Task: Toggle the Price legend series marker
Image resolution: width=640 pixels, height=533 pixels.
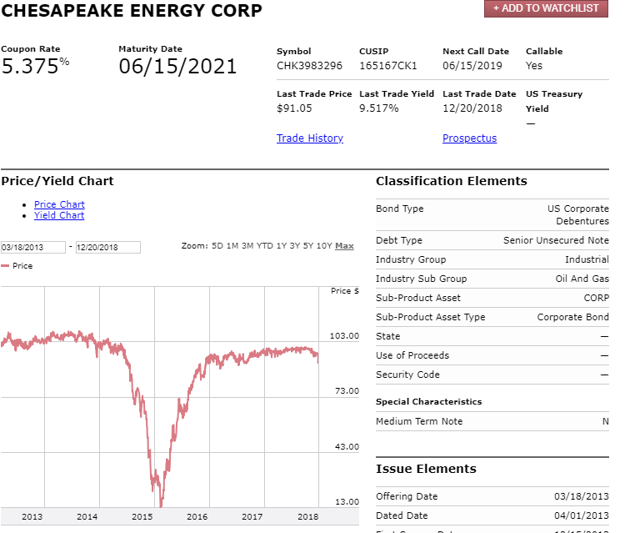Action: coord(5,266)
